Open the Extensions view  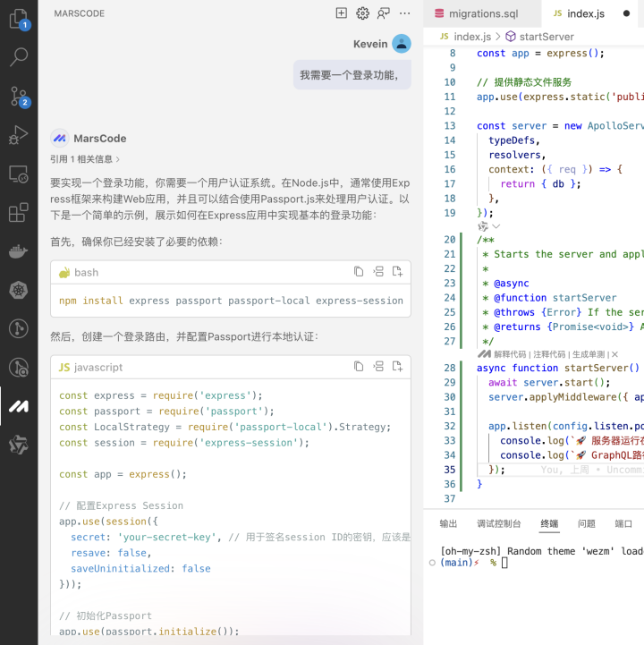point(18,213)
